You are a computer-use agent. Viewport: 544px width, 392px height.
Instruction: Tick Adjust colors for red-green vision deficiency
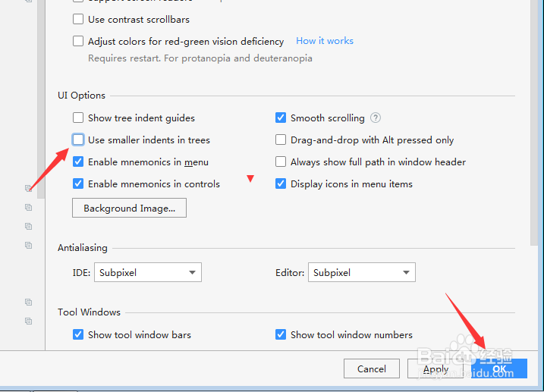point(78,41)
